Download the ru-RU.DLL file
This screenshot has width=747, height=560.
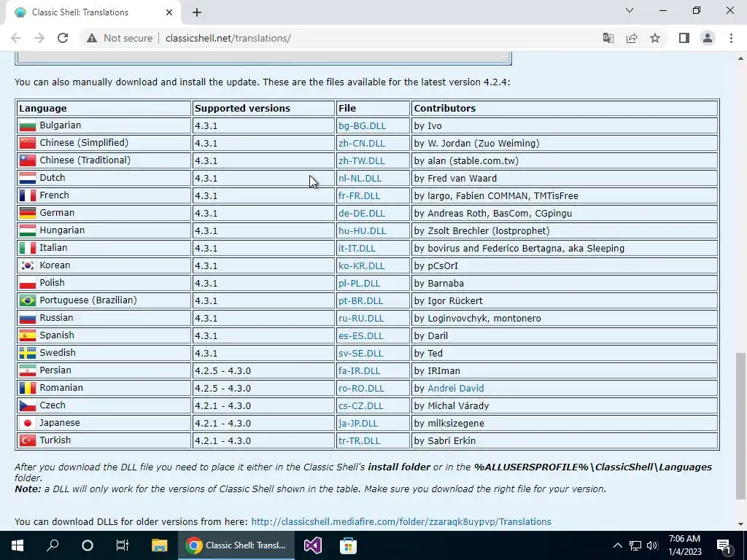tap(361, 319)
